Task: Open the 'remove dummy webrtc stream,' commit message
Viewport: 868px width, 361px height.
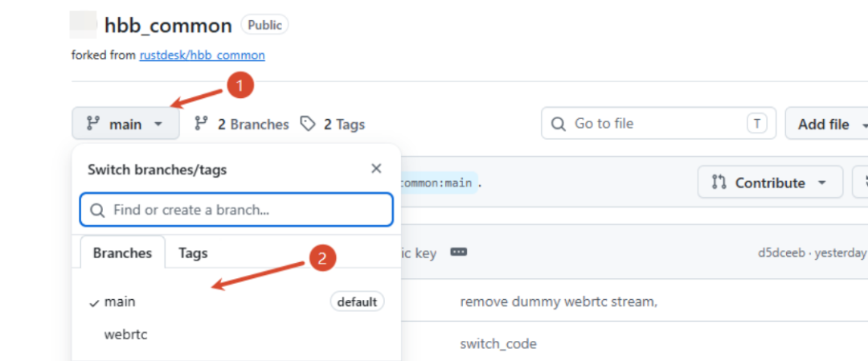Action: click(x=559, y=302)
